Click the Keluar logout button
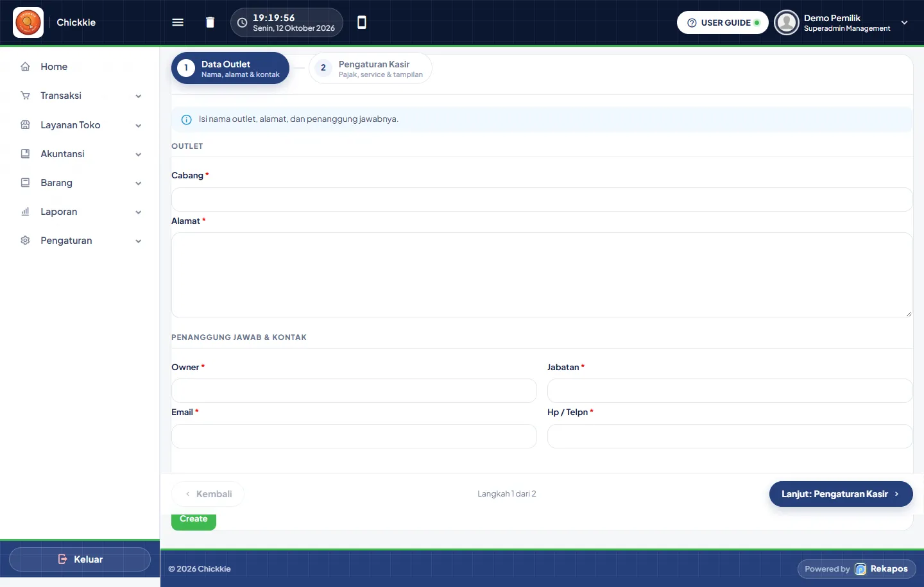 tap(80, 559)
